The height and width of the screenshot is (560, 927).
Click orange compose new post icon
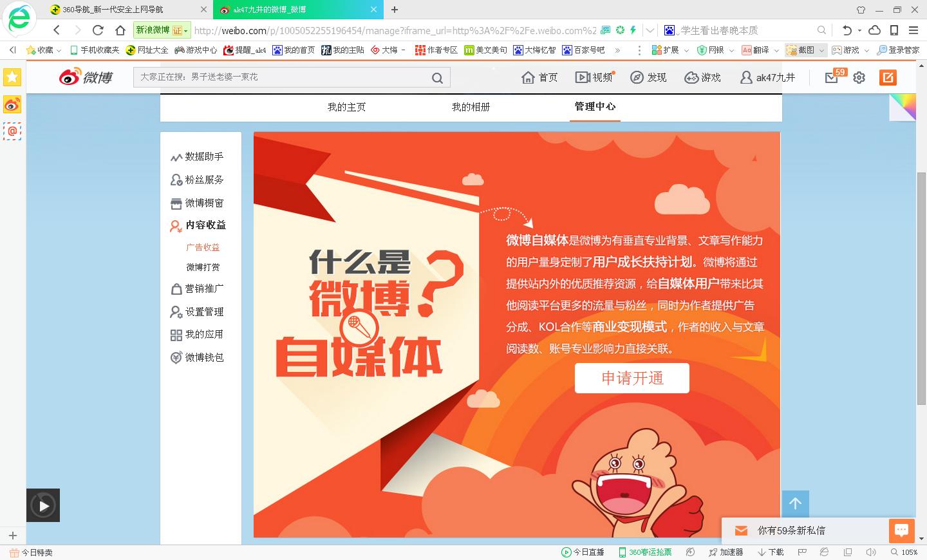[x=888, y=77]
